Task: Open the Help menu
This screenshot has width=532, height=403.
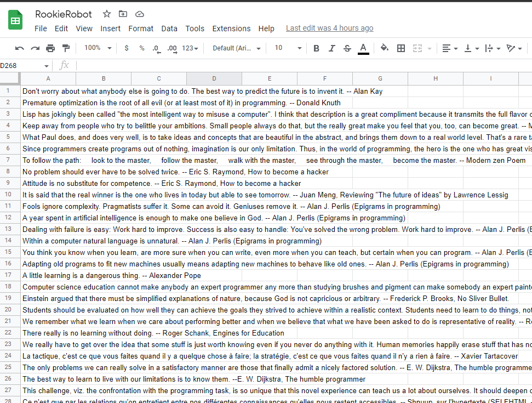Action: pos(266,29)
